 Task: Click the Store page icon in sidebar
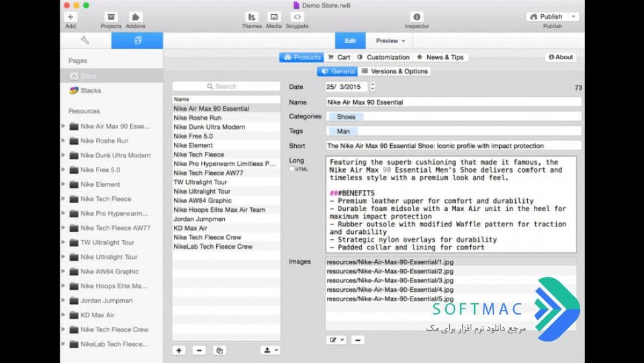(x=74, y=76)
